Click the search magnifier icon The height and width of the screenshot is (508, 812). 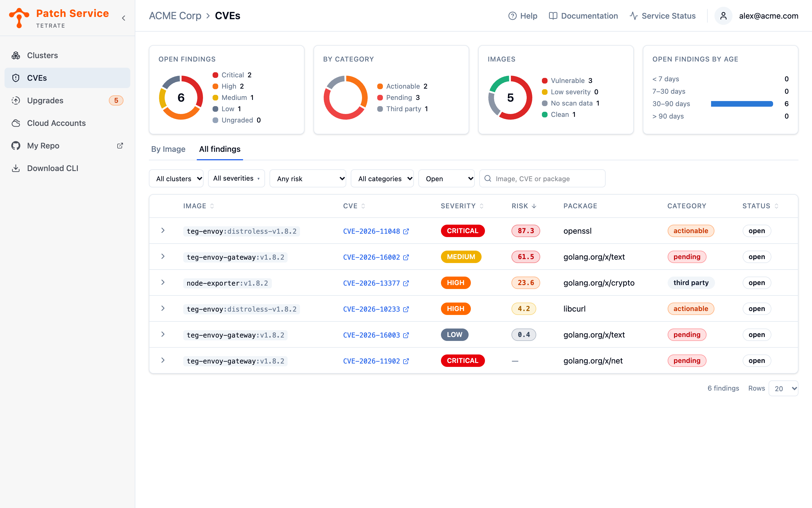[x=488, y=178]
